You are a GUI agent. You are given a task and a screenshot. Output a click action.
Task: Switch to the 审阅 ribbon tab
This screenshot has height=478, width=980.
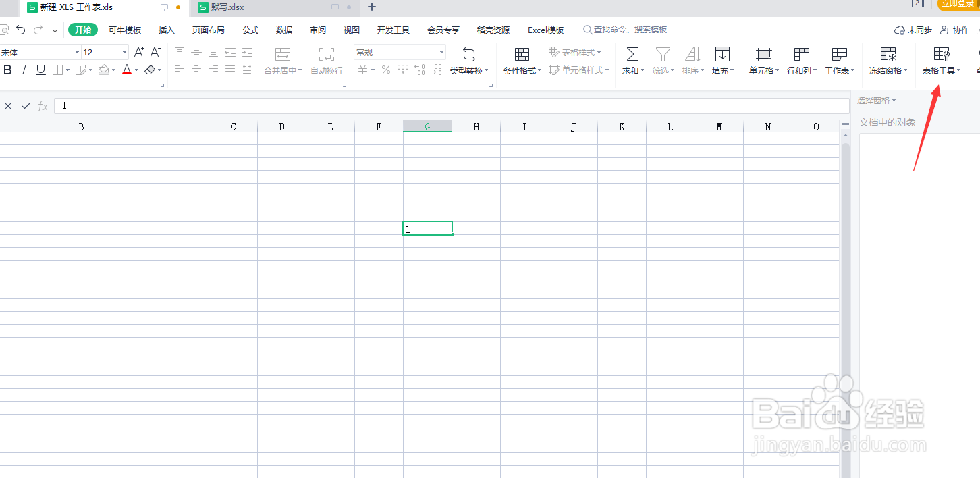(x=318, y=30)
